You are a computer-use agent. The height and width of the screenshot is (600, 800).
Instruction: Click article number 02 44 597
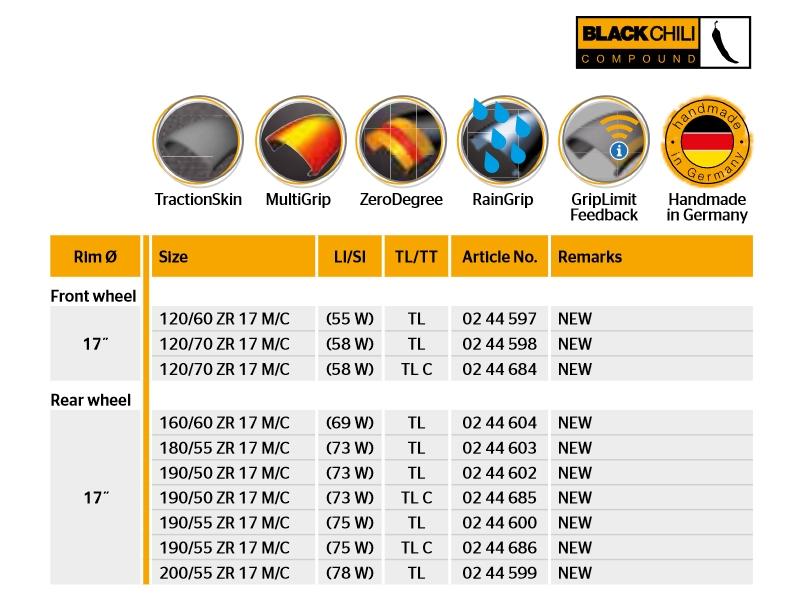click(499, 319)
